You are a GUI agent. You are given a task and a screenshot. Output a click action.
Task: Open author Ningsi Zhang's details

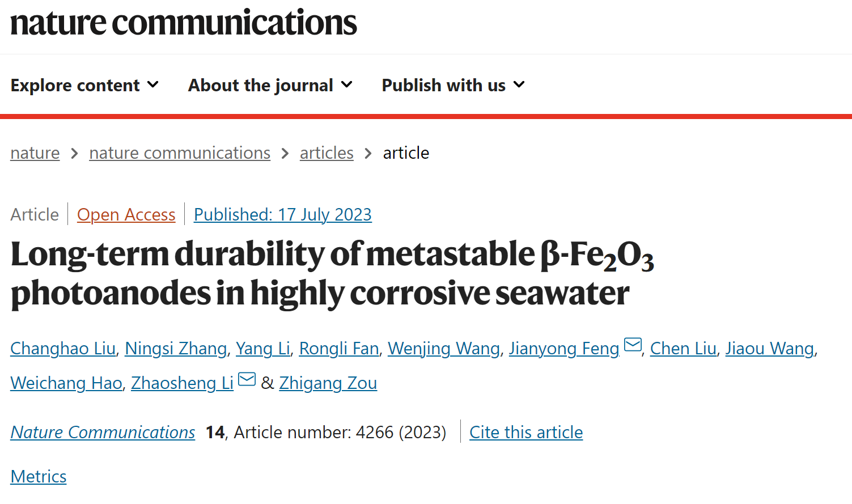(176, 349)
